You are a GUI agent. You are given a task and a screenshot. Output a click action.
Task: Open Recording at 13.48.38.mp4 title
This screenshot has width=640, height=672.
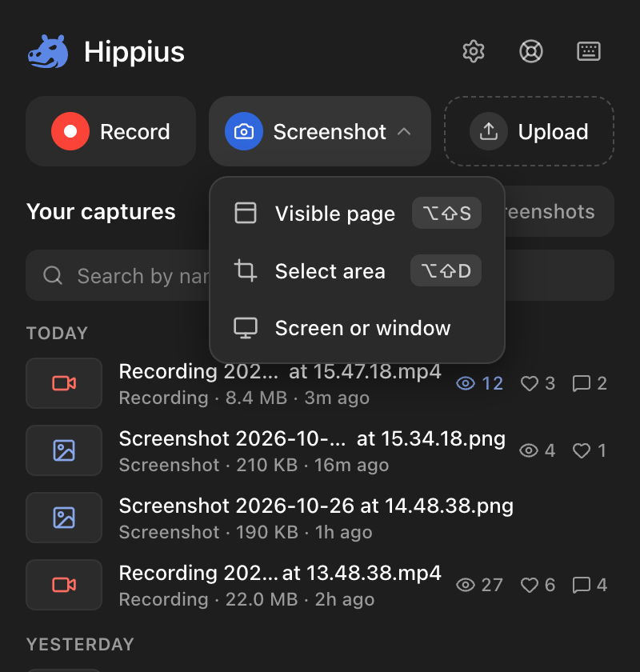tap(280, 573)
